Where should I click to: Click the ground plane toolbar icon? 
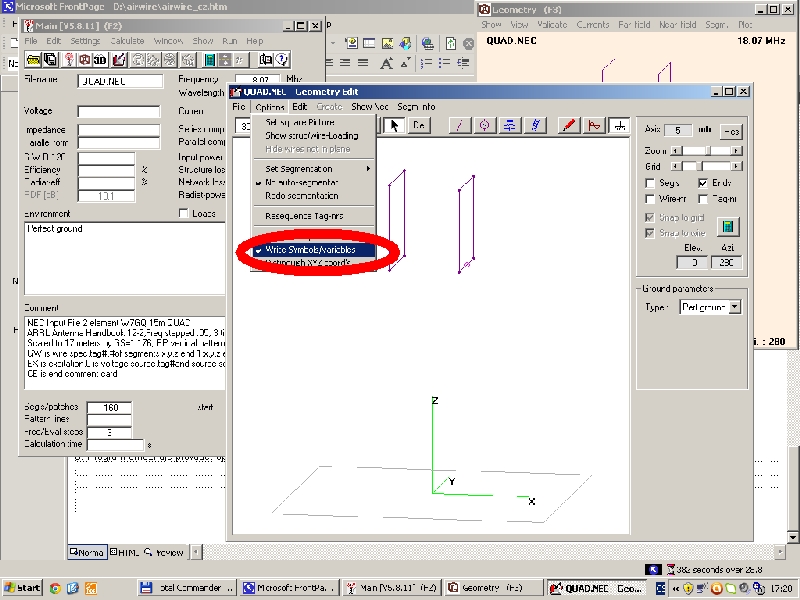620,125
